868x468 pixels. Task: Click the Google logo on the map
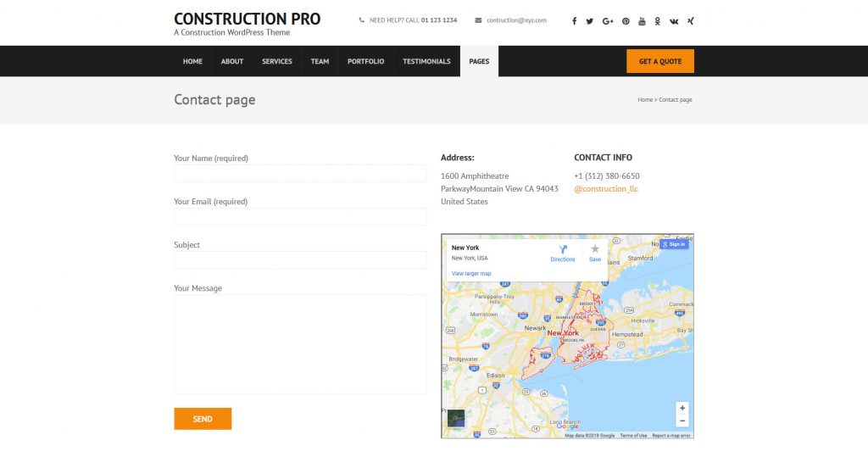click(567, 426)
